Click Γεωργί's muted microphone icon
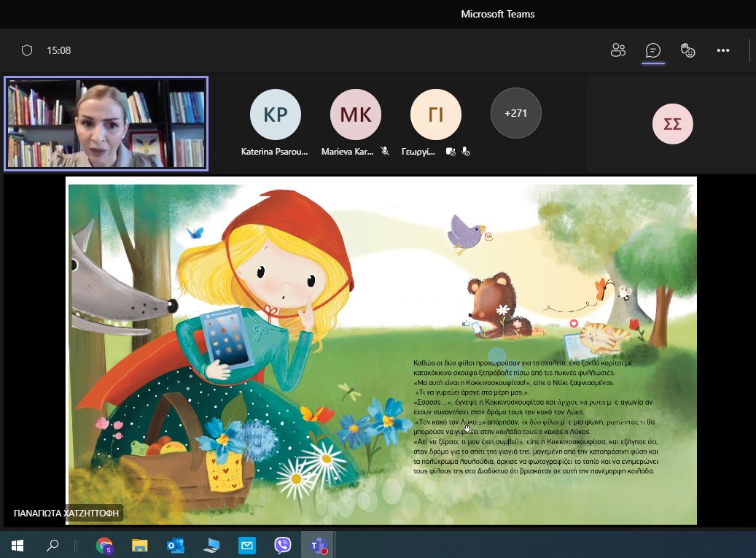Image resolution: width=756 pixels, height=558 pixels. coord(466,152)
